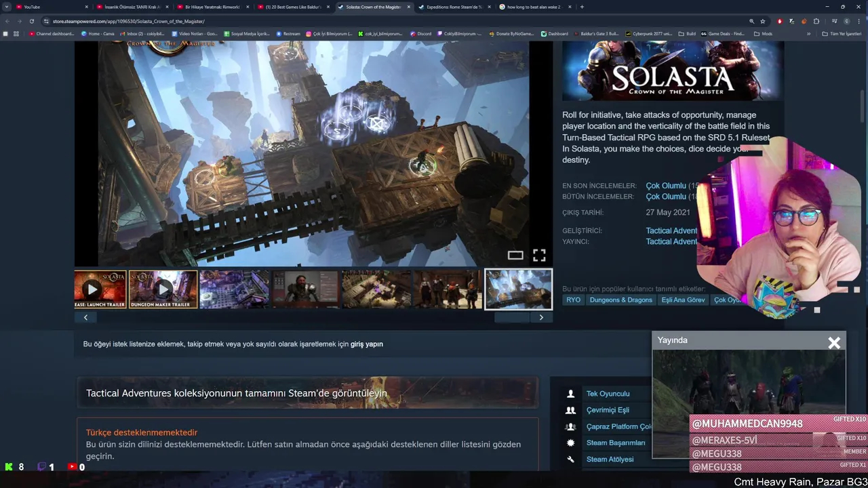Image resolution: width=868 pixels, height=488 pixels.
Task: Click the giriş yapın sign-in link
Action: [x=367, y=344]
